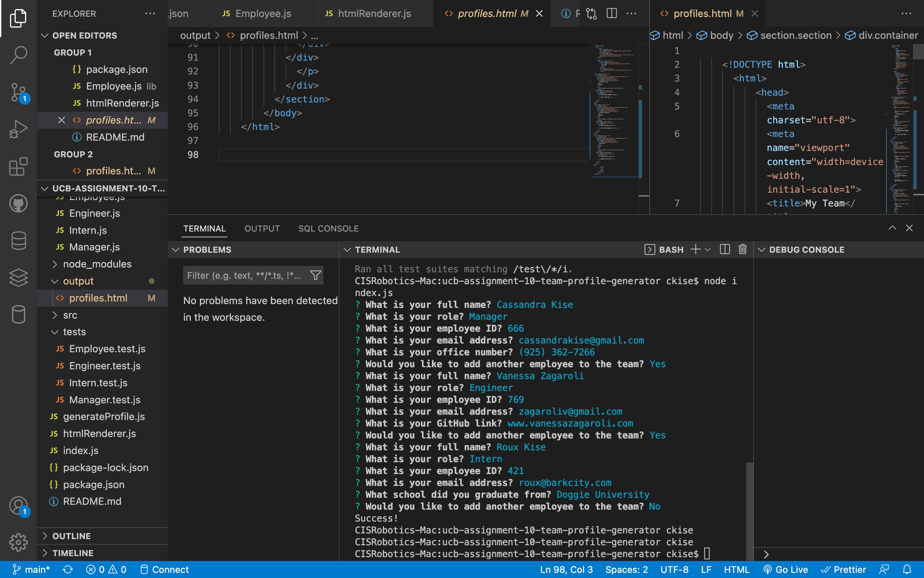Image resolution: width=924 pixels, height=578 pixels.
Task: Open the stacked layers activity bar icon
Action: (x=18, y=277)
